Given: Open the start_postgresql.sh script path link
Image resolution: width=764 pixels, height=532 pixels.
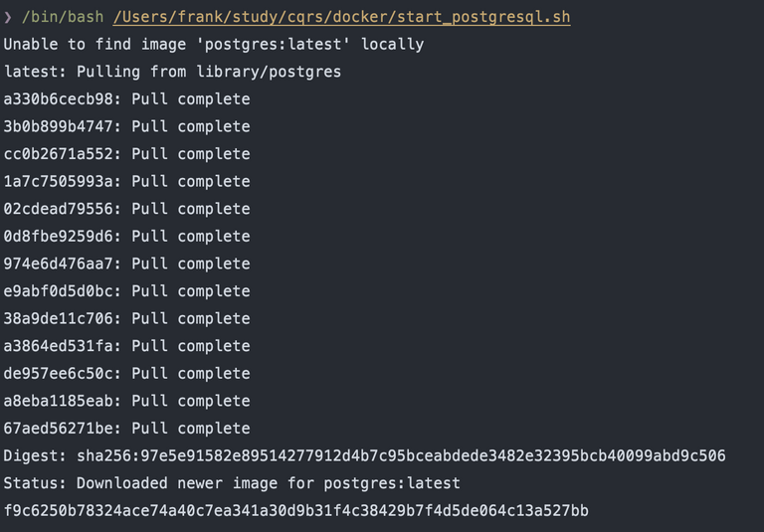Looking at the screenshot, I should [341, 17].
